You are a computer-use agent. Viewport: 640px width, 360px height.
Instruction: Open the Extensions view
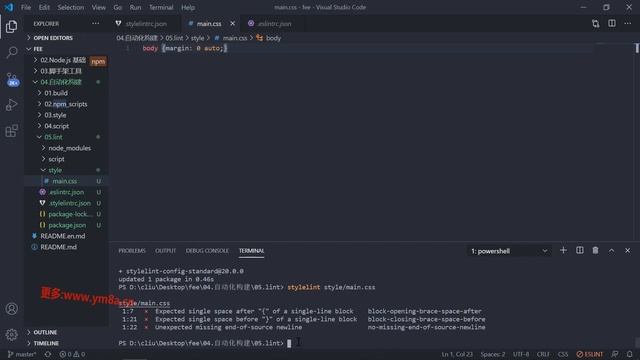11,131
